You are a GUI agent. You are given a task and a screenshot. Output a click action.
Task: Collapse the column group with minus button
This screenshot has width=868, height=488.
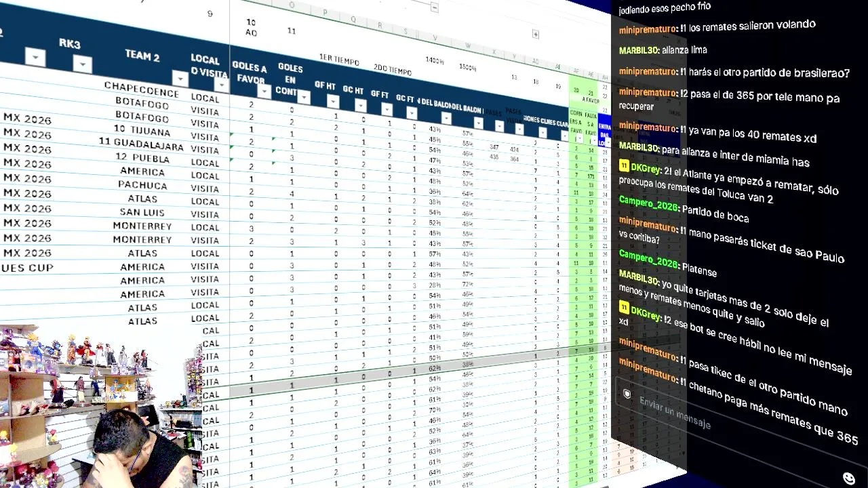[435, 8]
